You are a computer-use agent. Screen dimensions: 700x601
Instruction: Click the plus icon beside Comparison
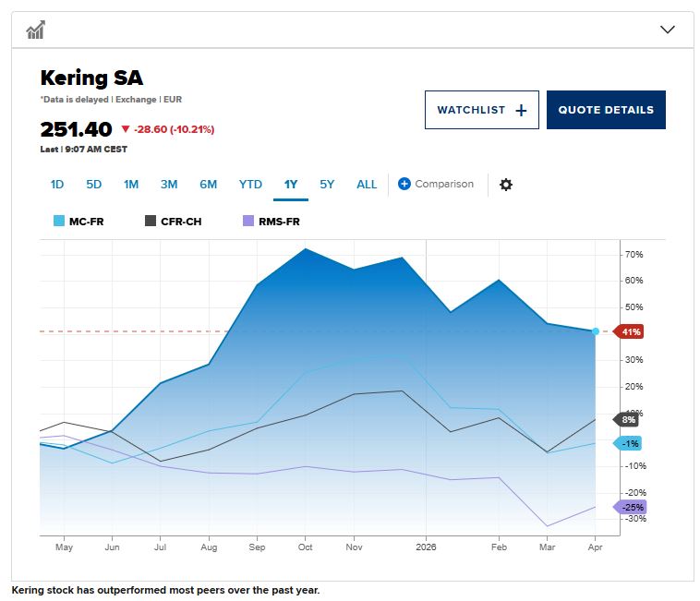tap(404, 184)
